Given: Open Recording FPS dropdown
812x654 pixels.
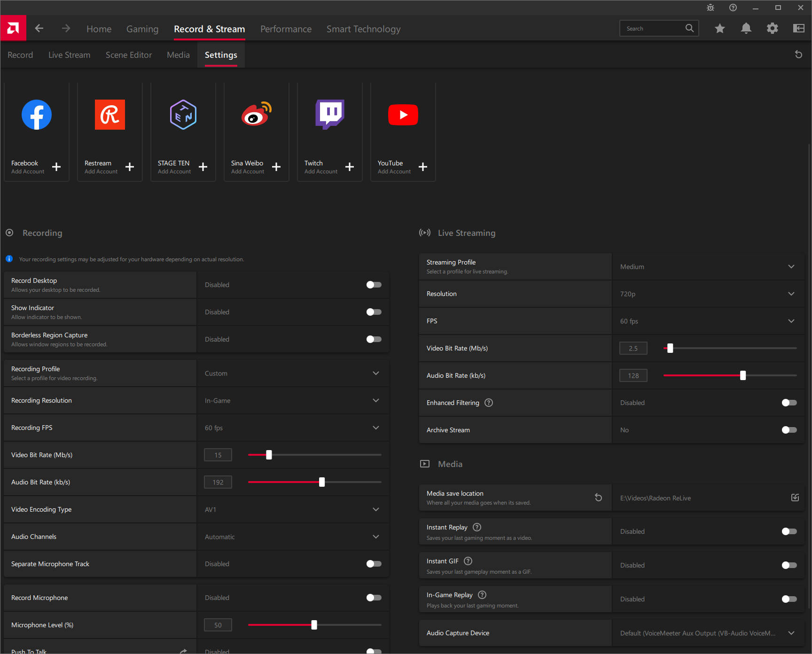Looking at the screenshot, I should tap(293, 428).
